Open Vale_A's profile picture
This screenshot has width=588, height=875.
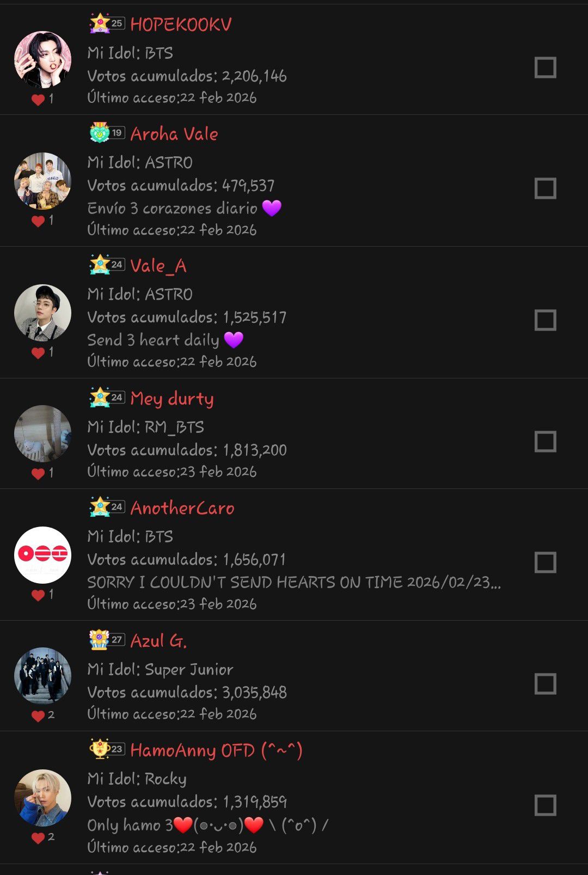[42, 313]
